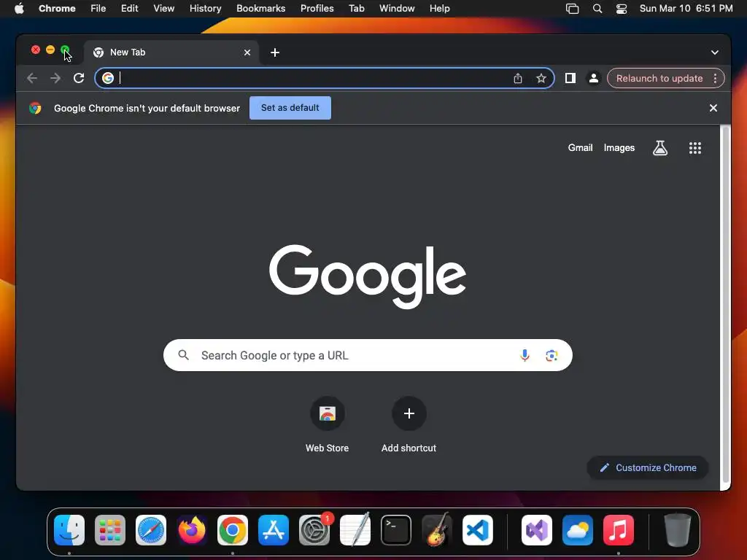Go forward with the right arrow
This screenshot has width=747, height=560.
point(55,78)
